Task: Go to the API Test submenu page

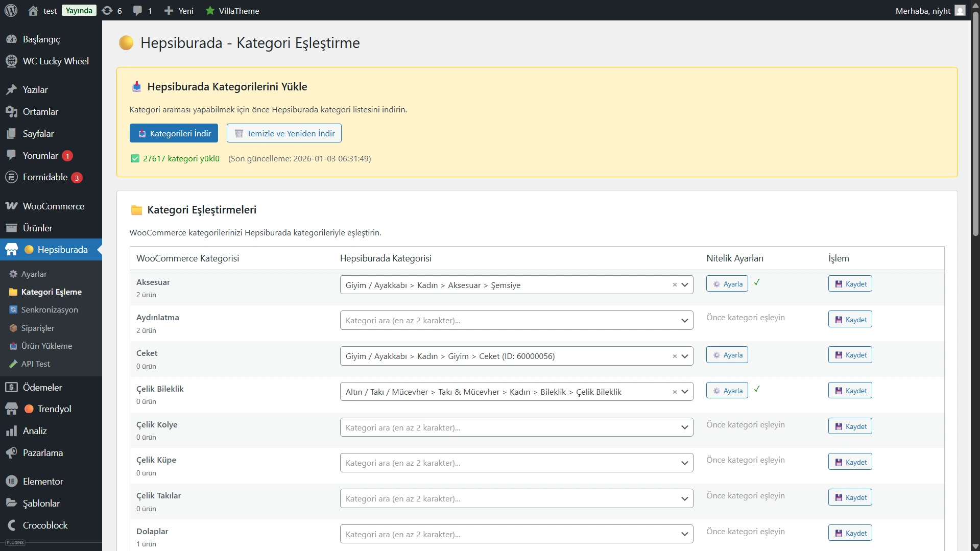Action: (x=35, y=364)
